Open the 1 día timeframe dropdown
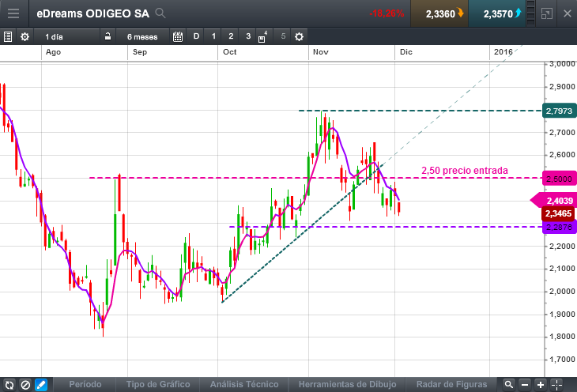 click(66, 37)
